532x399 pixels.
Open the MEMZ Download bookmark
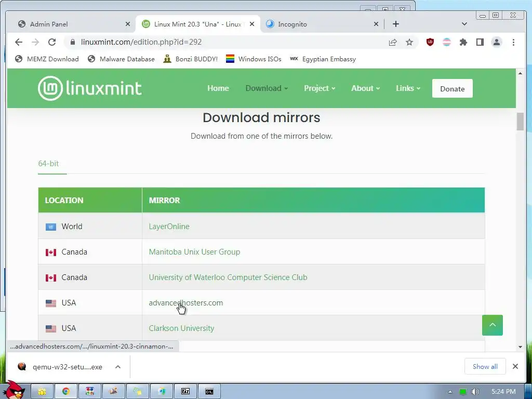(47, 59)
